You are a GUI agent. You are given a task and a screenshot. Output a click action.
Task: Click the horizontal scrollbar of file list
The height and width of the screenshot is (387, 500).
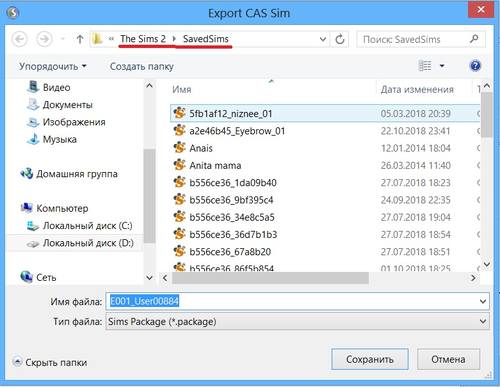(x=270, y=278)
